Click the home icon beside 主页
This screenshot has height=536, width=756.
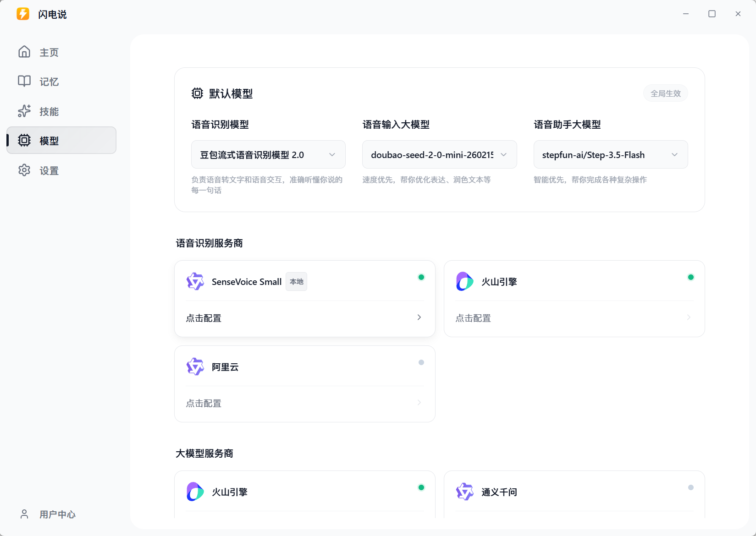point(24,52)
